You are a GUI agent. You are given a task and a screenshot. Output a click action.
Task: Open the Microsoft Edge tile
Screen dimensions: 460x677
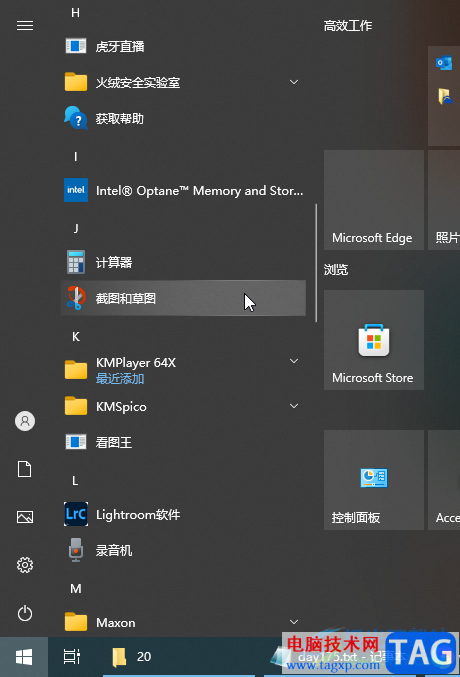[374, 200]
